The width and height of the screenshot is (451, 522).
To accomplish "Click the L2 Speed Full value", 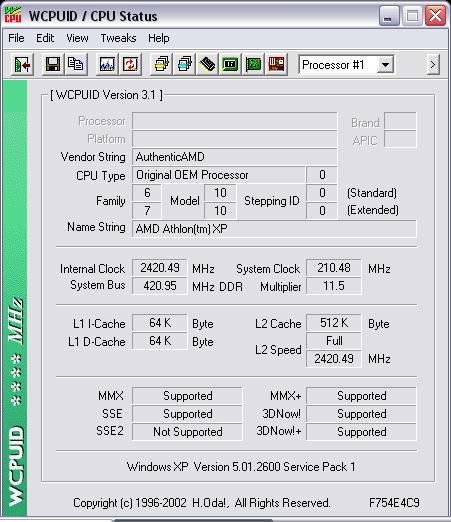I will pos(334,341).
